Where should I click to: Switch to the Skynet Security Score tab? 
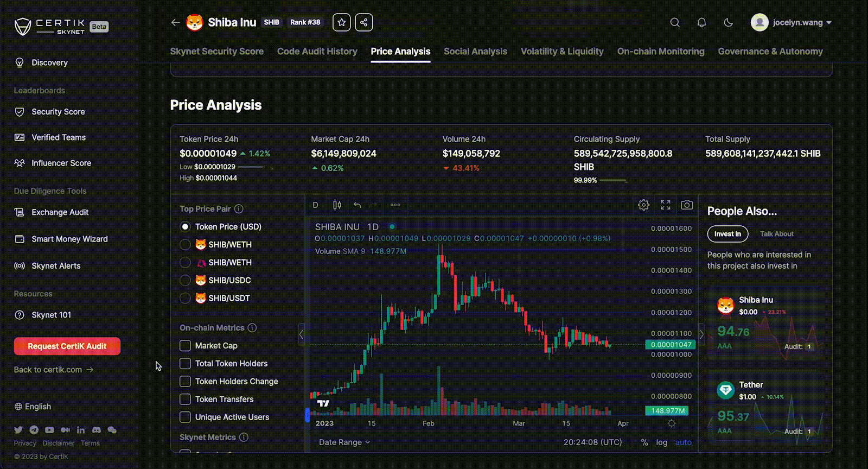point(216,51)
